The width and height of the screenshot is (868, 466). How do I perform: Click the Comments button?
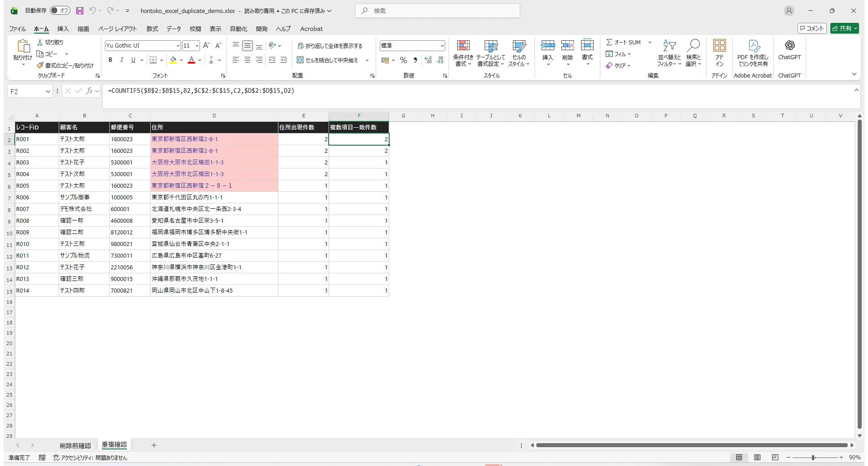812,28
